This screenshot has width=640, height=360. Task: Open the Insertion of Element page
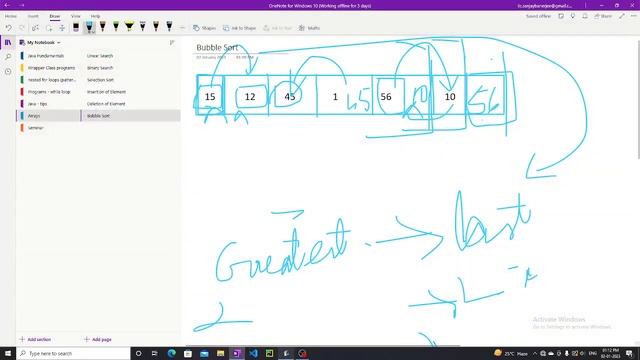[x=131, y=92]
